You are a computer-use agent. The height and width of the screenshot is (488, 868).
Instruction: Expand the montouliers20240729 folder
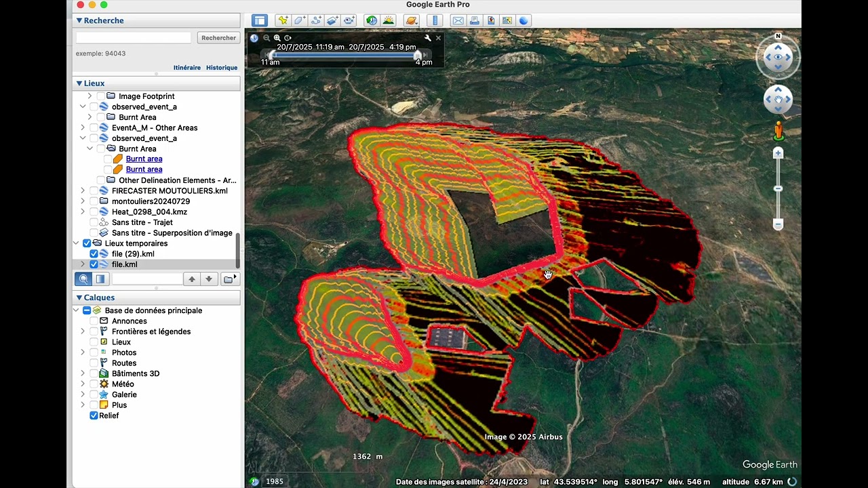coord(83,201)
